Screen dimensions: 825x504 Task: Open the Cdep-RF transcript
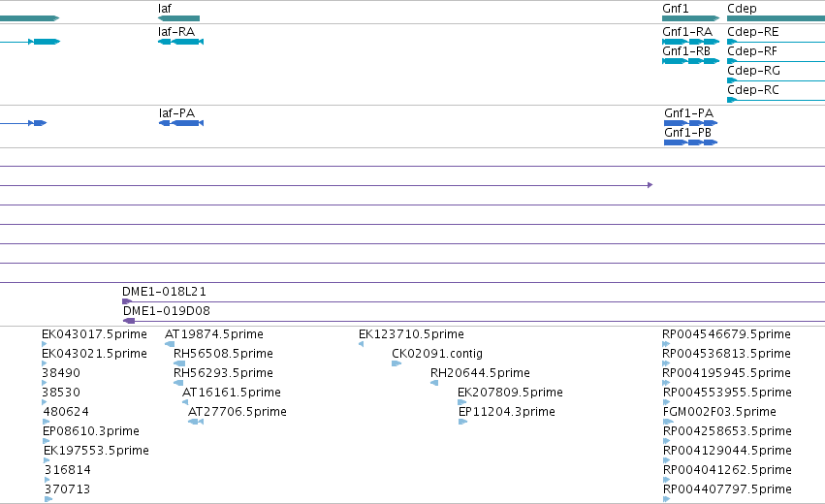(777, 61)
